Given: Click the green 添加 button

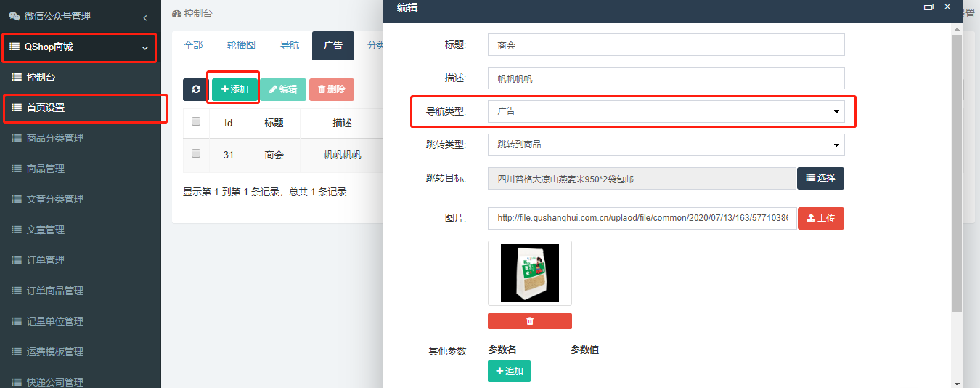Looking at the screenshot, I should tap(234, 89).
